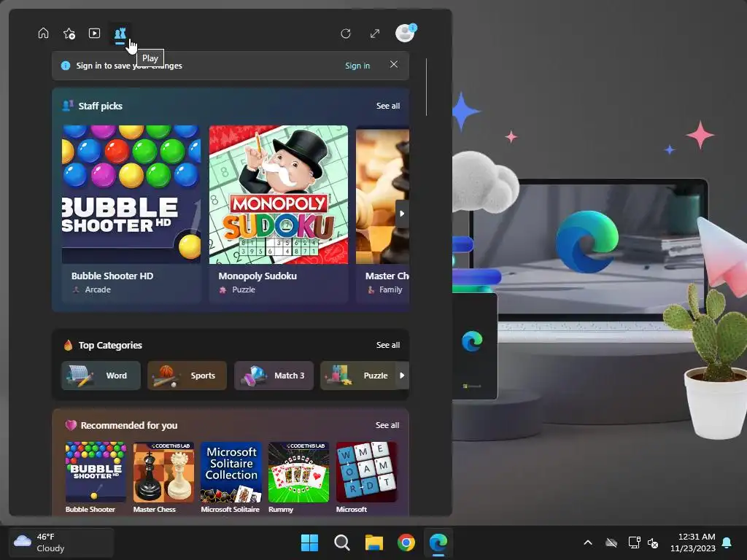Image resolution: width=747 pixels, height=560 pixels.
Task: Click the Top Categories heading
Action: [x=110, y=345]
